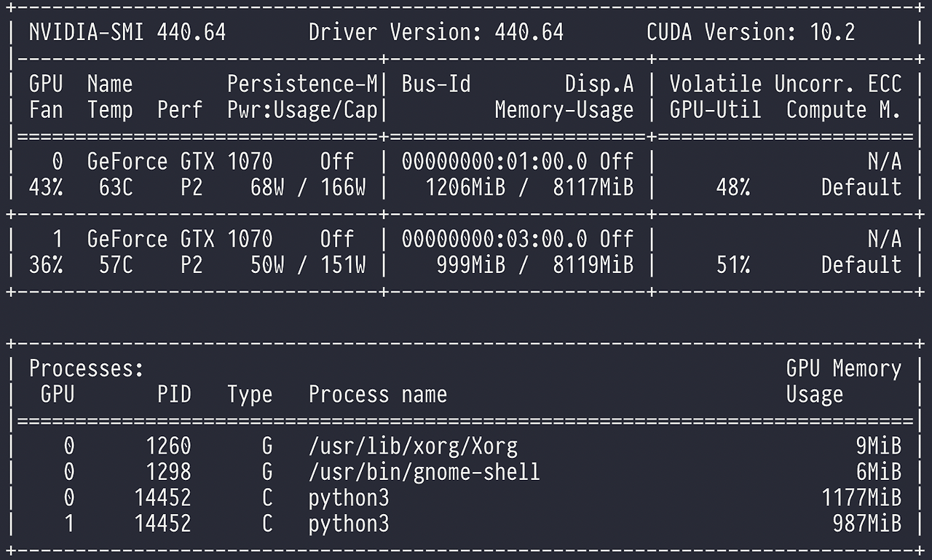Click the CUDA Version: 10.2 text
The width and height of the screenshot is (932, 560).
pos(751,32)
